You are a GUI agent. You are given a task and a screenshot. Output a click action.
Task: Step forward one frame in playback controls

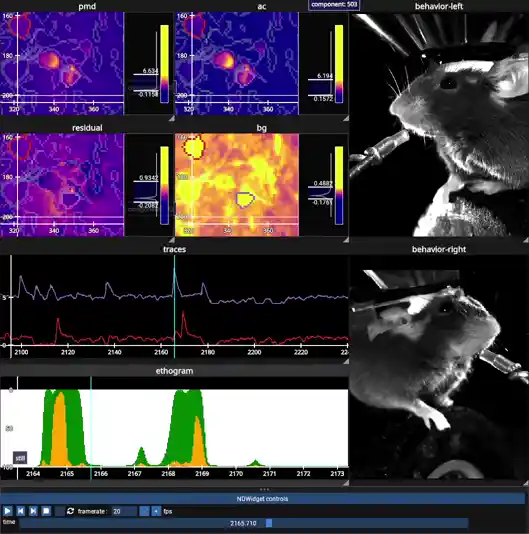pos(33,511)
